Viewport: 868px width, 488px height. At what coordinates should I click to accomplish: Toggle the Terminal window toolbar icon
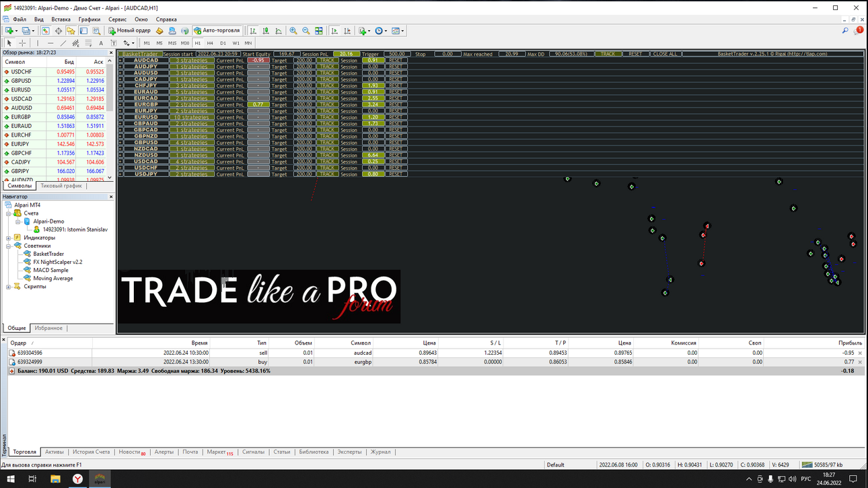click(x=83, y=30)
